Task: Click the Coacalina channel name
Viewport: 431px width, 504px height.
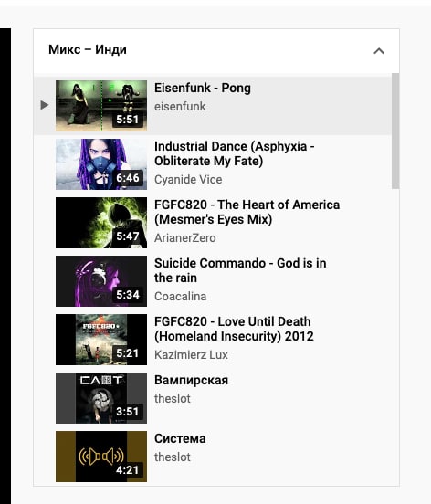Action: click(x=180, y=297)
